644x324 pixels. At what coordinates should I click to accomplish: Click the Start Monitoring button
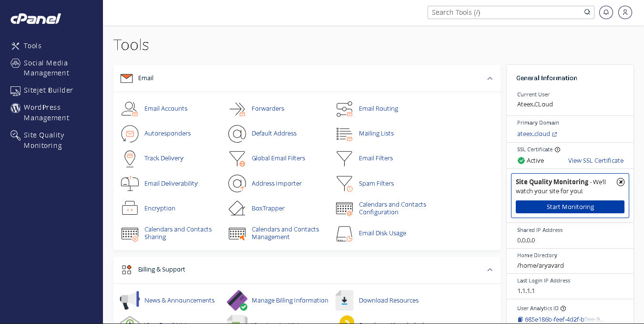pyautogui.click(x=570, y=207)
